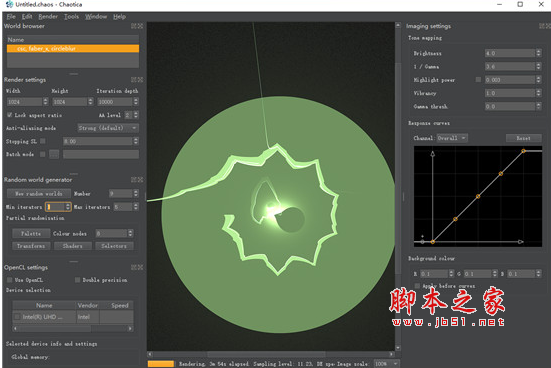The image size is (551, 368).
Task: Open the Render menu
Action: [48, 17]
